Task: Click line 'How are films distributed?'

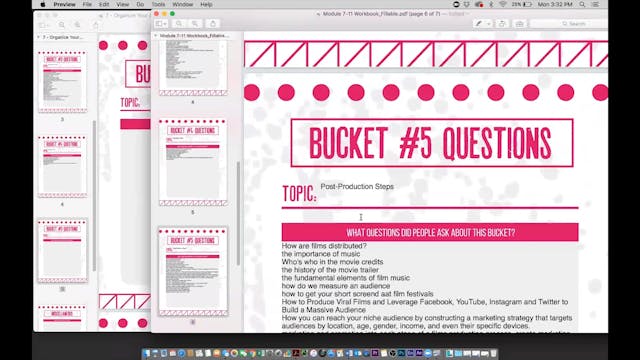Action: [x=324, y=246]
